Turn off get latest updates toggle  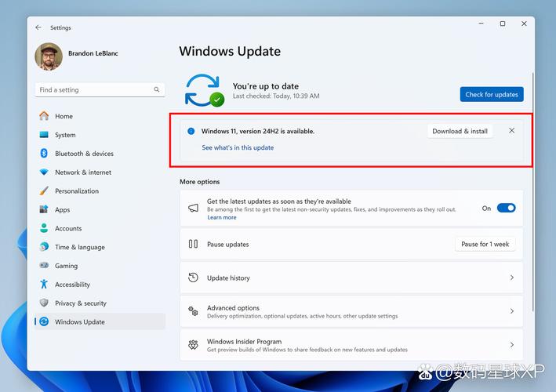(x=506, y=208)
